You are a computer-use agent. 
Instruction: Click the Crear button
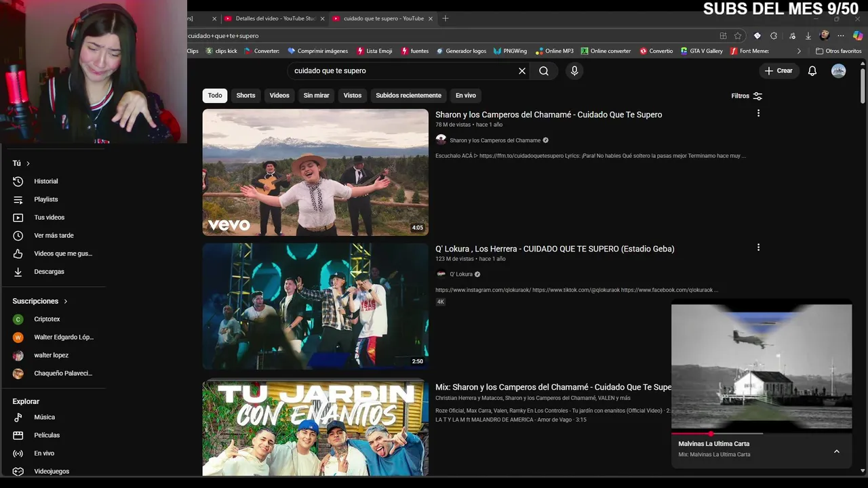click(x=778, y=70)
